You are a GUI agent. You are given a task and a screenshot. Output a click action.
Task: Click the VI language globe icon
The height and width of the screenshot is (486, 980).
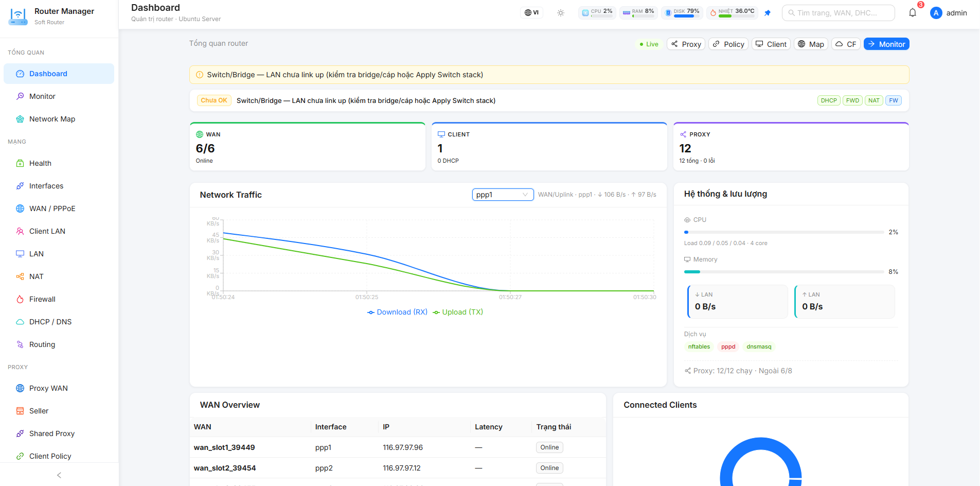528,13
